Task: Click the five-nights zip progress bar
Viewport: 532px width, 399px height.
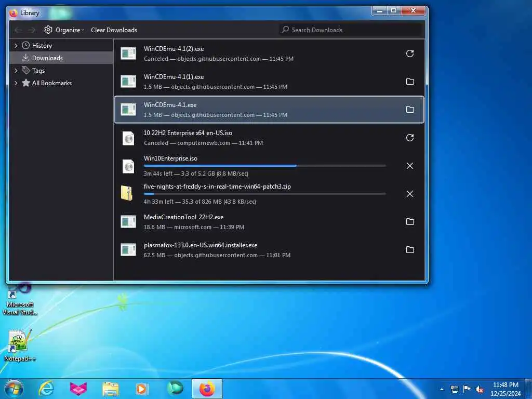Action: 264,194
